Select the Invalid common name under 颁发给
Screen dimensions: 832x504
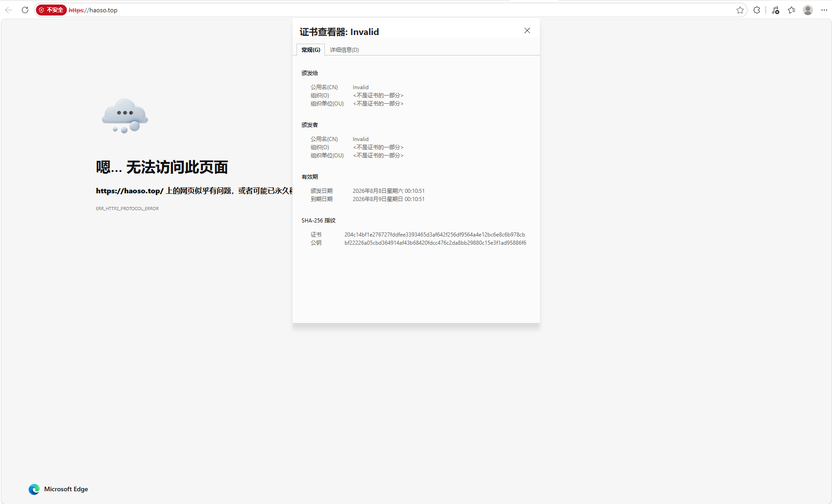pos(361,87)
